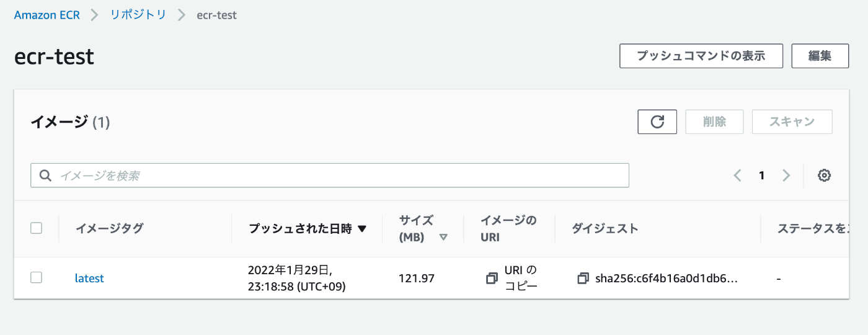Click the イメージタグ column header
Viewport: 868px width, 335px height.
tap(109, 228)
